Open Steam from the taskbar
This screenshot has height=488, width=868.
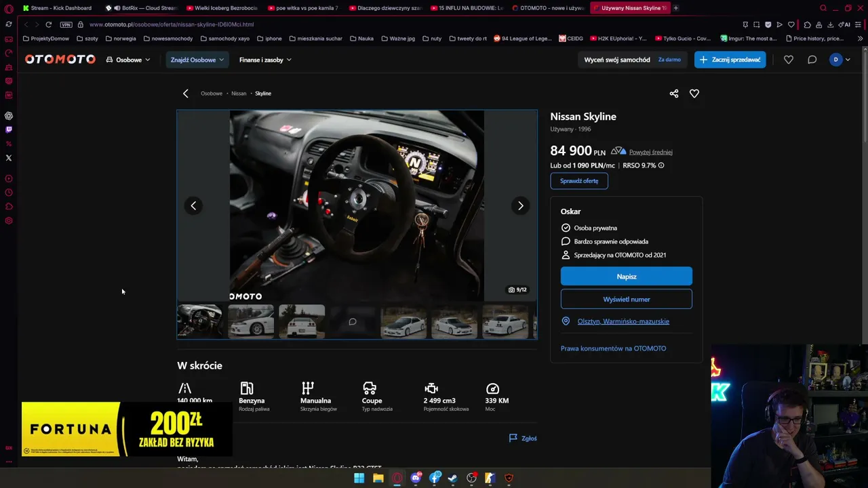tap(452, 478)
